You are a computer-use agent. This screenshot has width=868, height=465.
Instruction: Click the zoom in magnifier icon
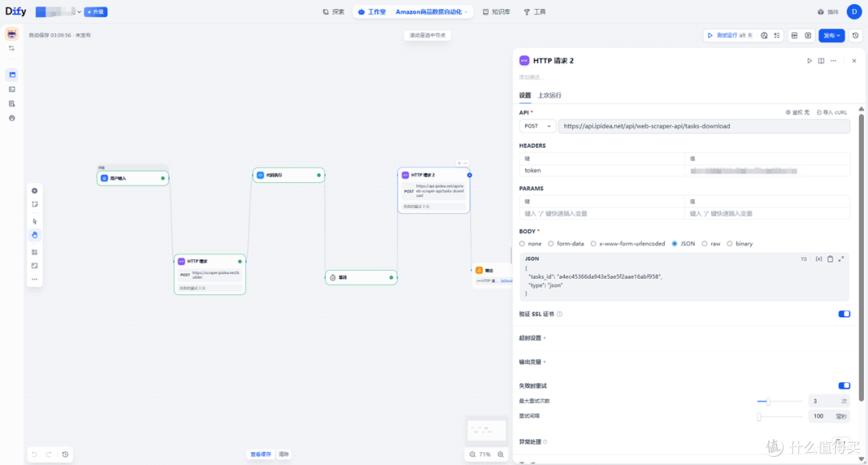tap(501, 455)
